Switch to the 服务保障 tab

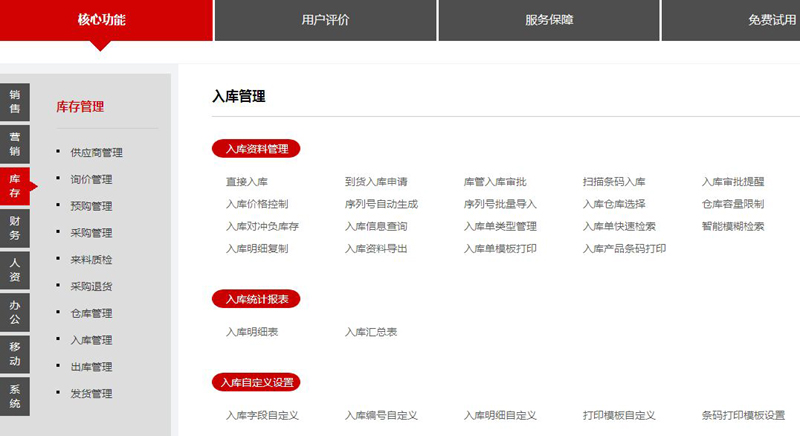tap(549, 20)
